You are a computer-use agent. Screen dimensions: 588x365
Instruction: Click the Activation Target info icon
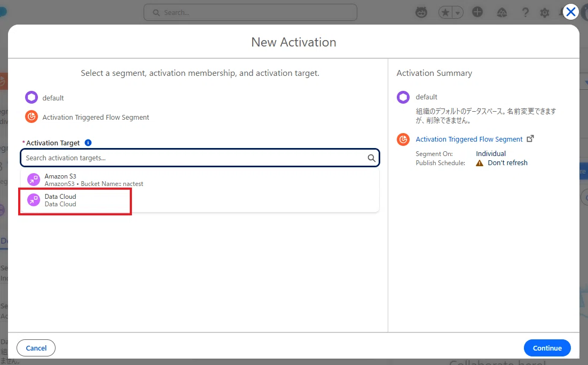coord(88,143)
